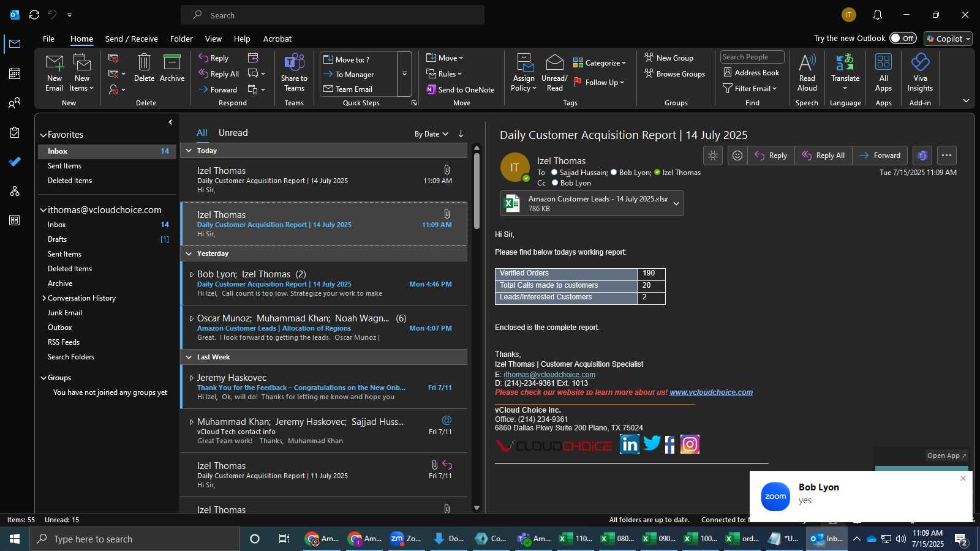Viewport: 980px width, 551px height.
Task: Show Unread messages filter tab
Action: 233,133
